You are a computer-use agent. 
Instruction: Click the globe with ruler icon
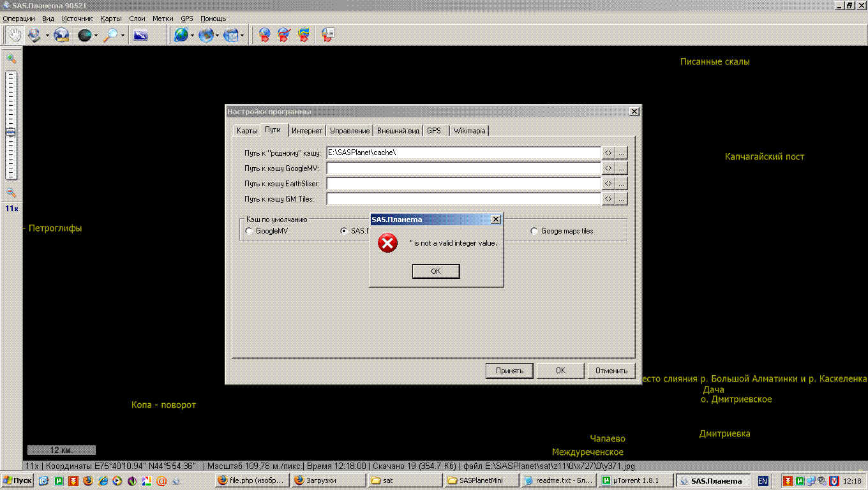coord(61,36)
